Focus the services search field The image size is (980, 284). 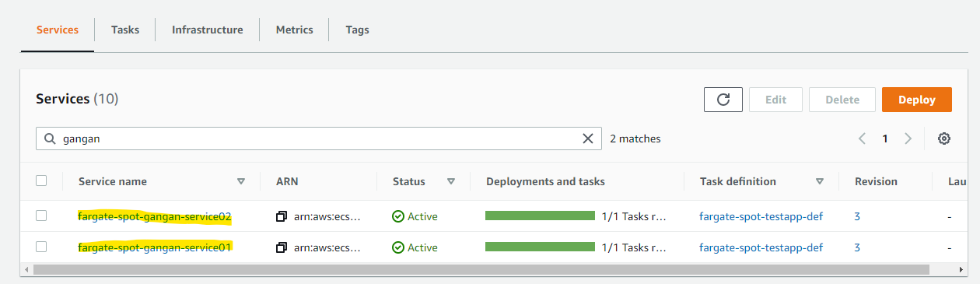tap(319, 138)
